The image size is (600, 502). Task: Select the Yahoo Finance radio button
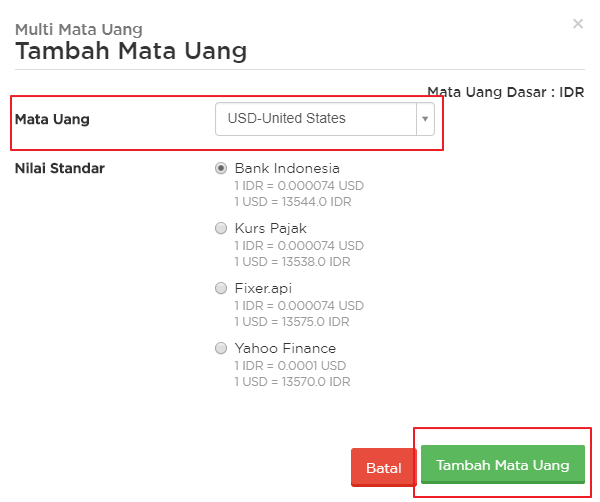tap(221, 348)
